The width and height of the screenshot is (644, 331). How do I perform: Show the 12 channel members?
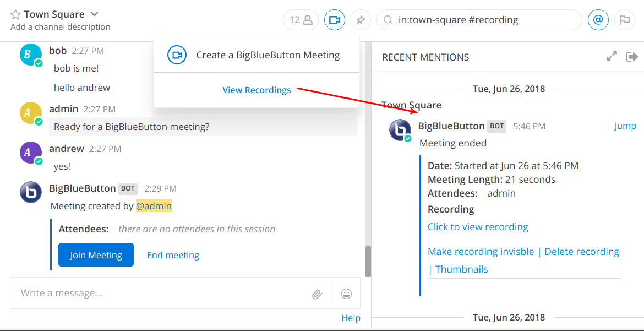[x=301, y=20]
